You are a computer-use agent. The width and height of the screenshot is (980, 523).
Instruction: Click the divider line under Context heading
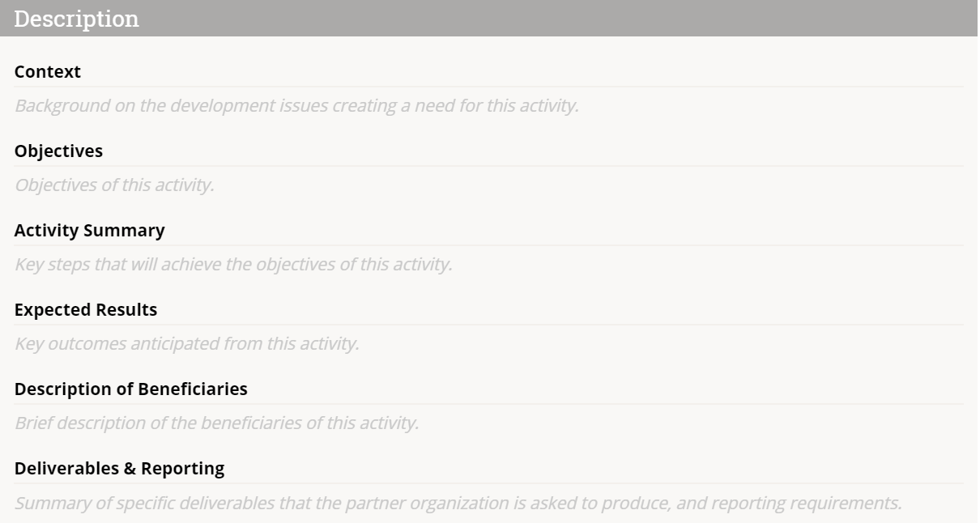489,87
